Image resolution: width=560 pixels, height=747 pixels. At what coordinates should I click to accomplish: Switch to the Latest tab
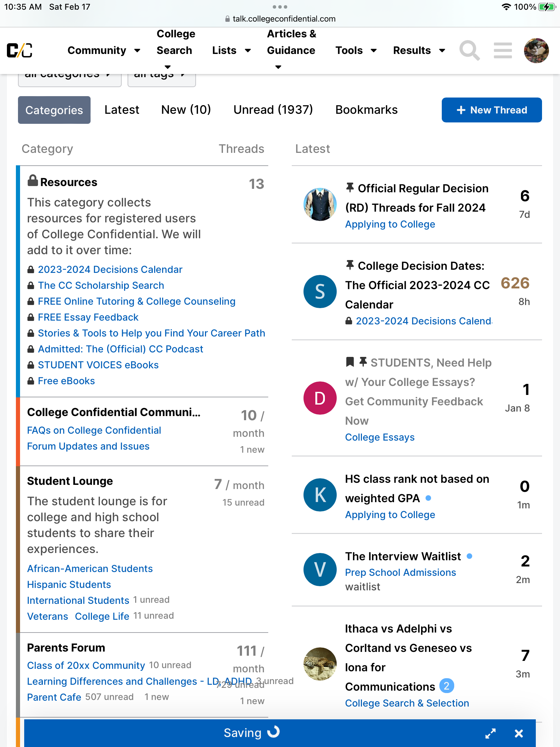tap(122, 110)
